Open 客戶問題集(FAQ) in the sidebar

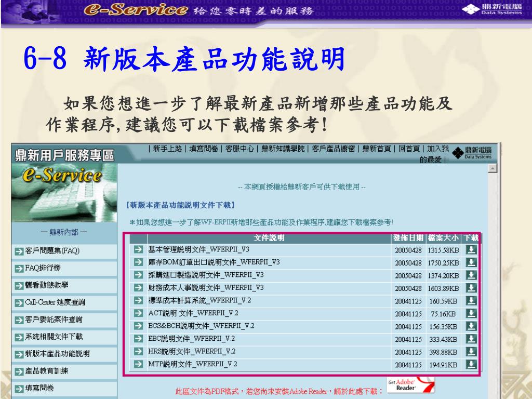52,251
